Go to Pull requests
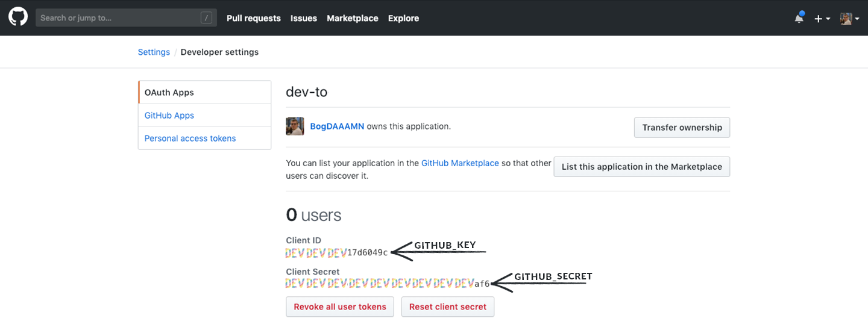Screen dimensions: 868x327 click(x=254, y=18)
